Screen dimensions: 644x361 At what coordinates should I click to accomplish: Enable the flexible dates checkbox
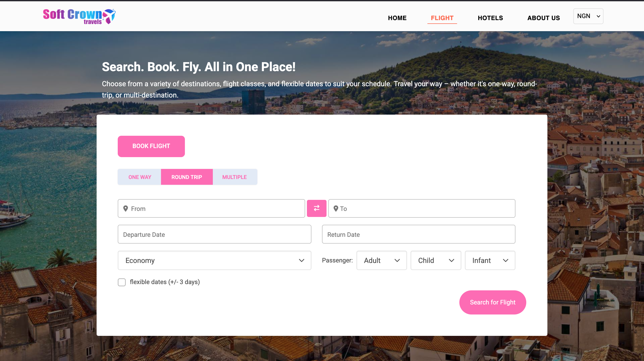point(122,282)
